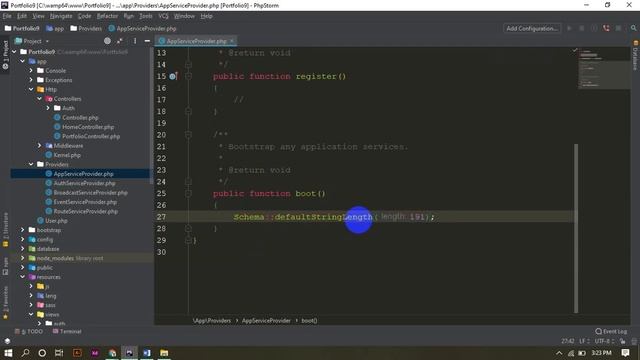
Task: Collapse the Portfolio9 root folder
Action: coord(14,52)
